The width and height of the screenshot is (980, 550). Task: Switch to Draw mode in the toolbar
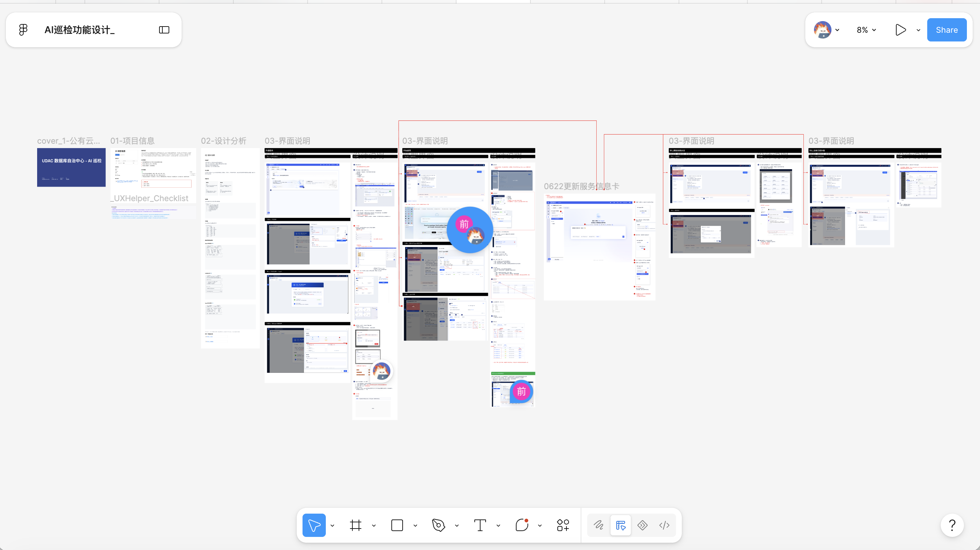(x=598, y=525)
